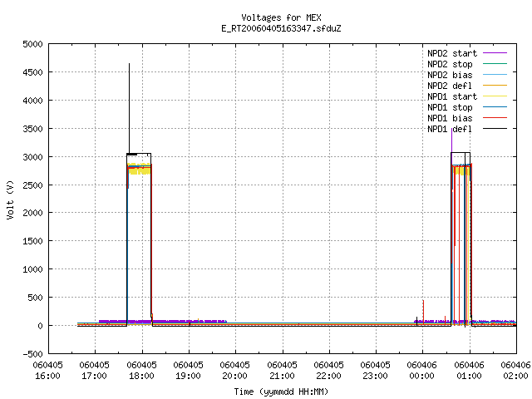Image resolution: width=532 pixels, height=399 pixels.
Task: Click the light blue NPD2 bias legend line
Action: tap(495, 75)
